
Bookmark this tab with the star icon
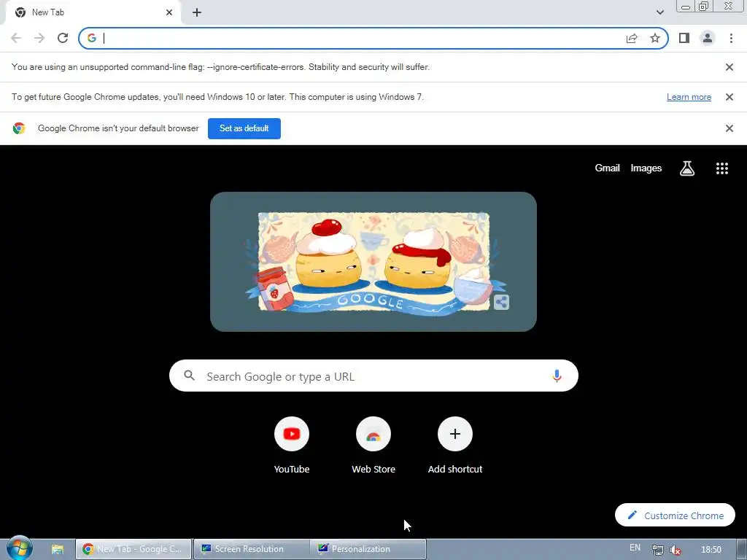(x=655, y=38)
